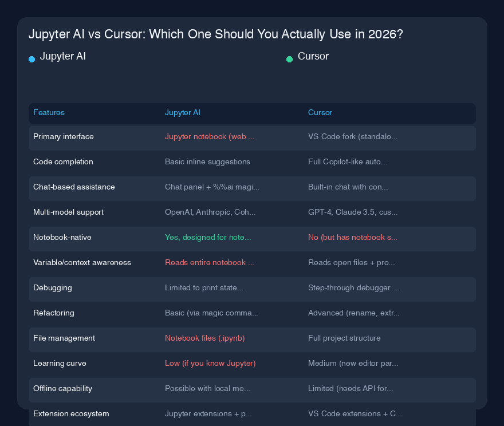504x426 pixels.
Task: Select the File management row label
Action: coord(64,338)
